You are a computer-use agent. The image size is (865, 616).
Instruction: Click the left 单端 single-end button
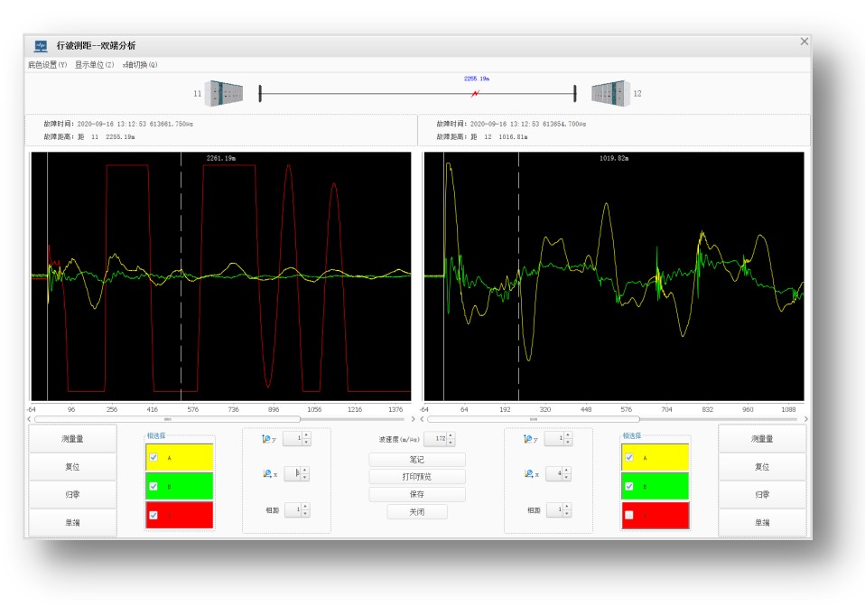tap(72, 522)
